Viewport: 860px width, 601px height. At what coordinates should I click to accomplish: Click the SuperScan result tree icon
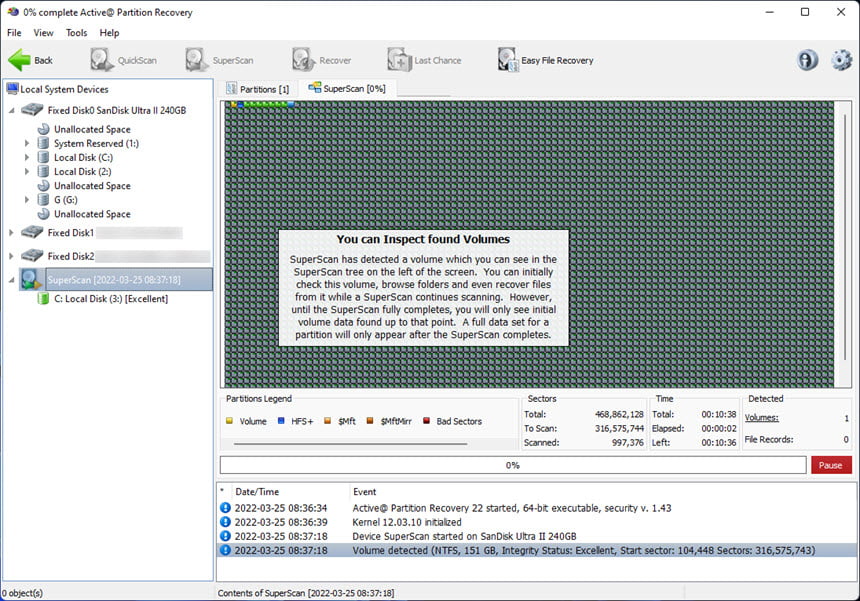click(x=31, y=280)
